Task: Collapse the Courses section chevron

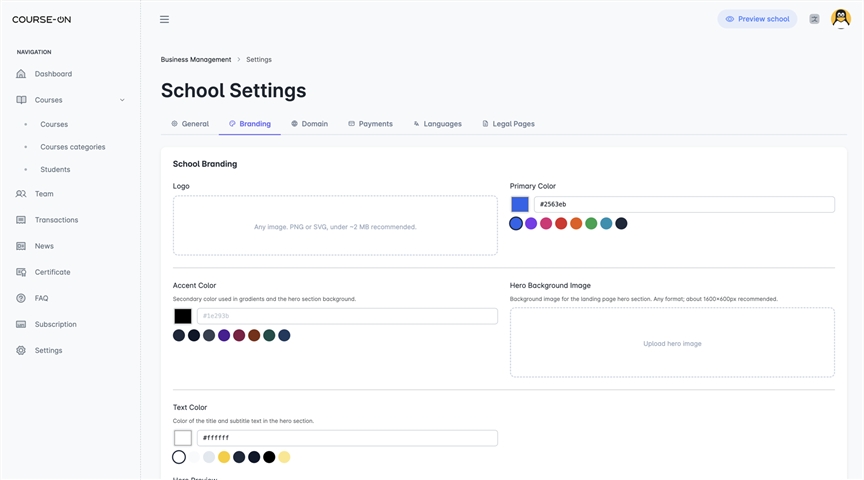Action: 122,100
